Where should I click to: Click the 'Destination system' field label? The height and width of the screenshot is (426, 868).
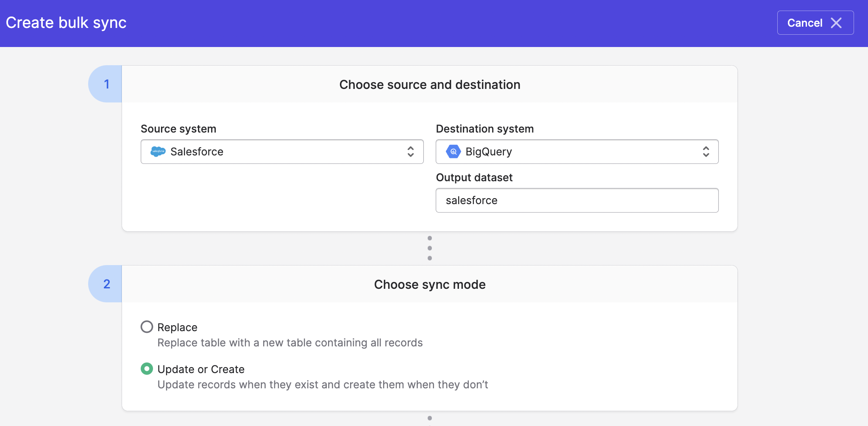(485, 129)
